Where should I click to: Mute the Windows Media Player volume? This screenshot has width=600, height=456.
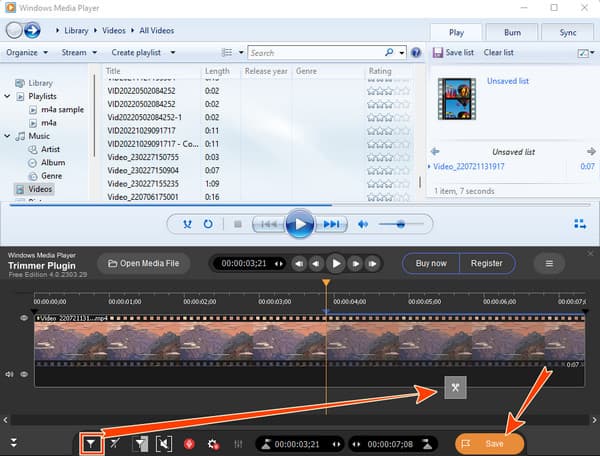tap(364, 224)
